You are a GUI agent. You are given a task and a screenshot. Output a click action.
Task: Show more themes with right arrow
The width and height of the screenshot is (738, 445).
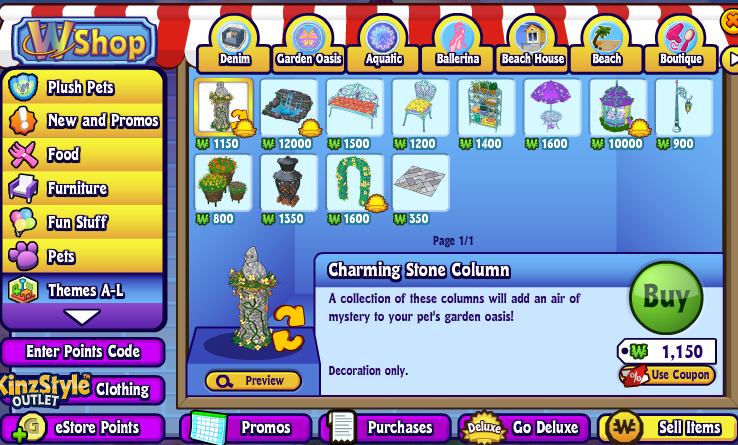click(731, 59)
